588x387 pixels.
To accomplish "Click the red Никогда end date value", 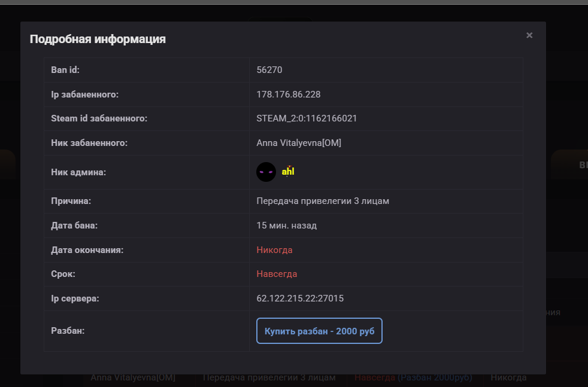I will click(274, 250).
